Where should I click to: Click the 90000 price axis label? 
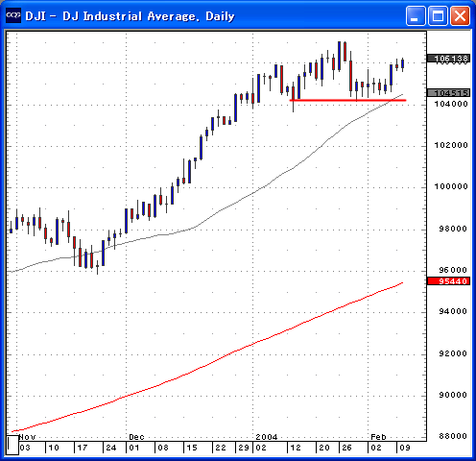coord(453,395)
